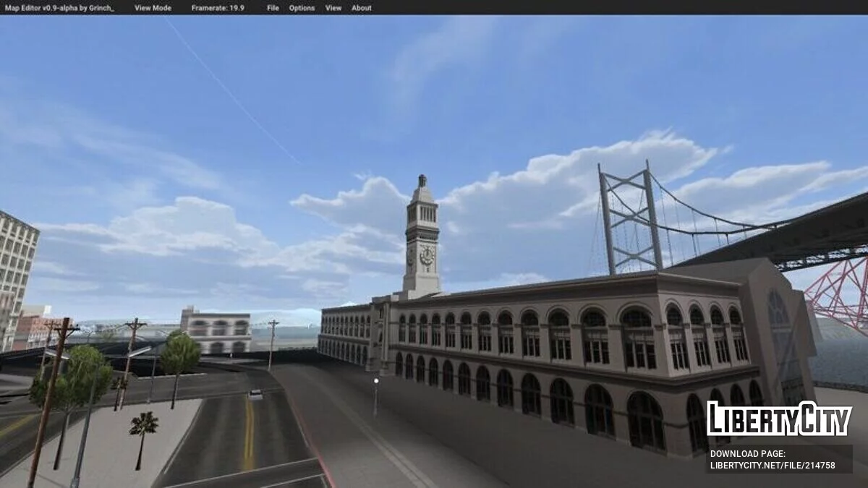Image resolution: width=868 pixels, height=488 pixels.
Task: Select the grey suspension bridge tower
Action: click(629, 217)
